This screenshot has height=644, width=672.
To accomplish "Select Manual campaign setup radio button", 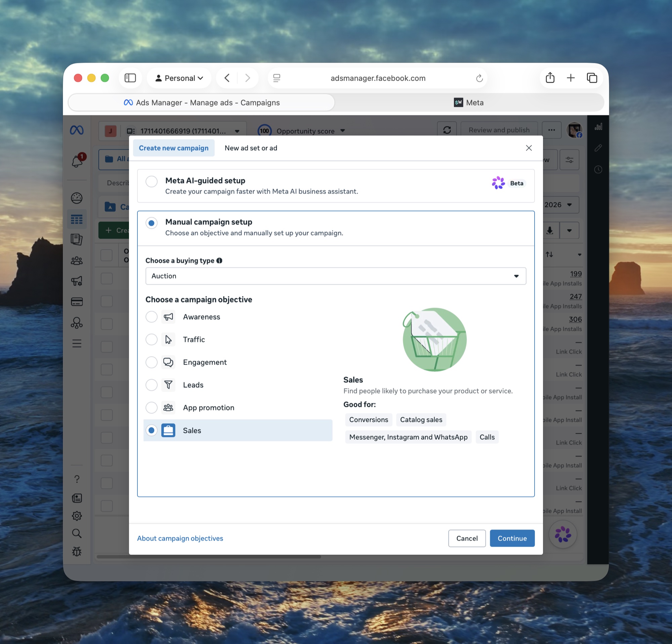I will 151,223.
